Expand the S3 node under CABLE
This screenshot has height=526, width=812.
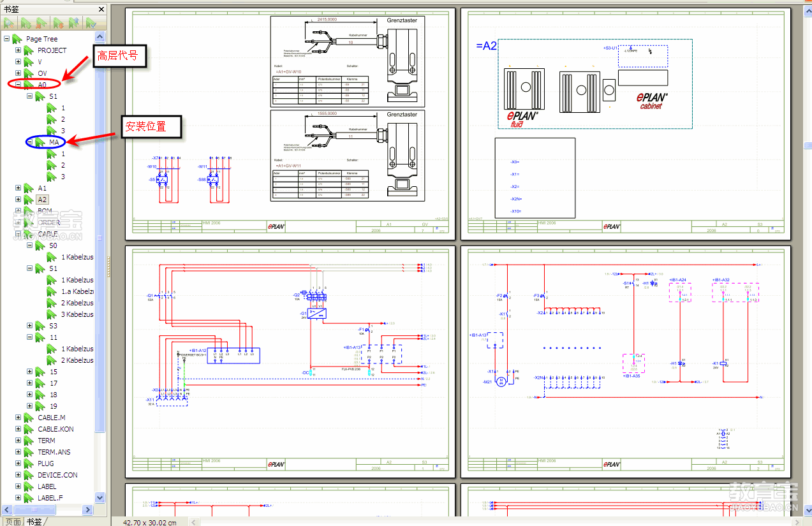click(x=29, y=326)
